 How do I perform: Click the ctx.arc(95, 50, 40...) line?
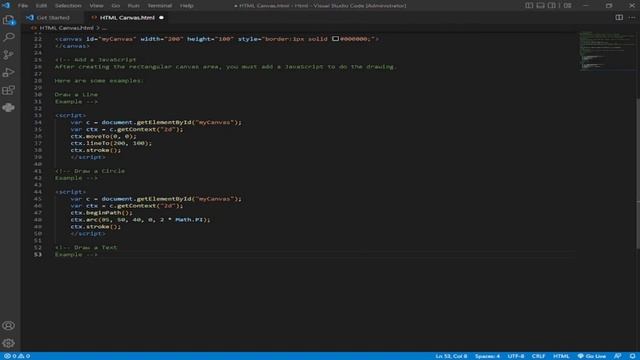pos(140,220)
